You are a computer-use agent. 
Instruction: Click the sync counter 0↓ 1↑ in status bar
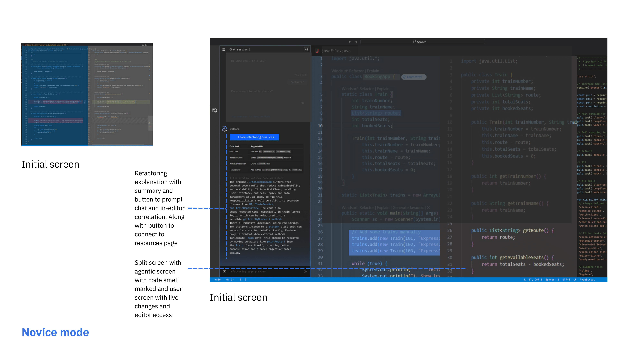tap(230, 280)
